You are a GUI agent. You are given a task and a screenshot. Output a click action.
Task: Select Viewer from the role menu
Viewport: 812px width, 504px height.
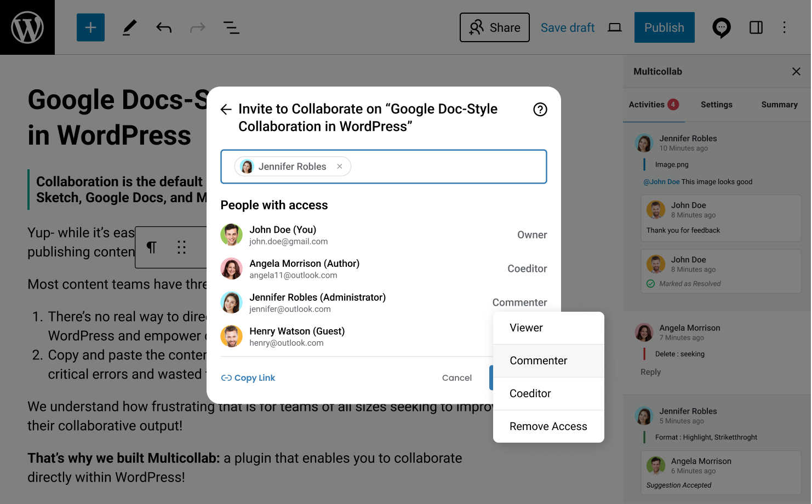click(548, 328)
